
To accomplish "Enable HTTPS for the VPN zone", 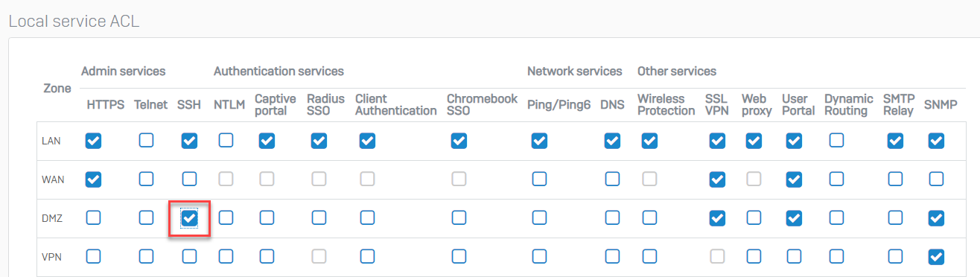I will click(x=93, y=257).
